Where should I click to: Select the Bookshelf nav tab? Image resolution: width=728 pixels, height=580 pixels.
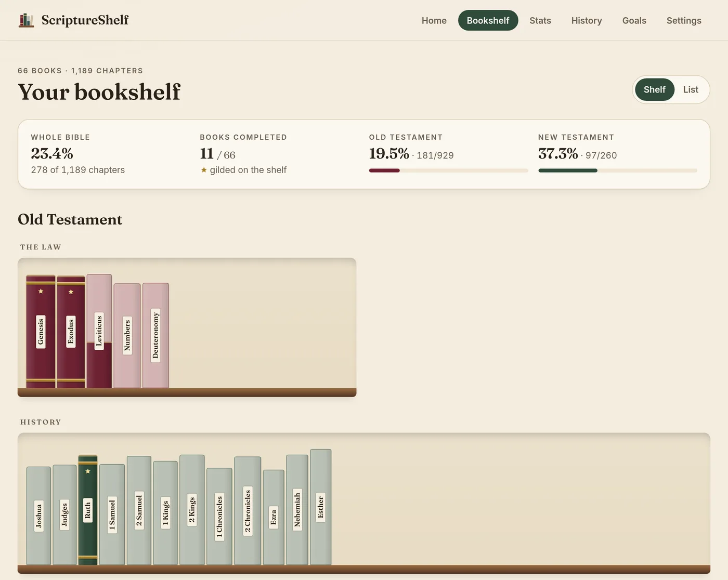[488, 20]
